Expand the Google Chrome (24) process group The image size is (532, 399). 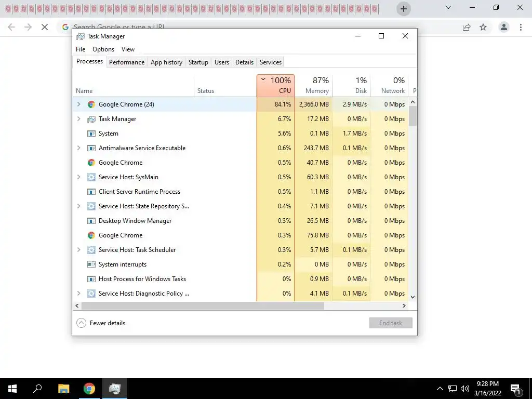click(x=79, y=104)
